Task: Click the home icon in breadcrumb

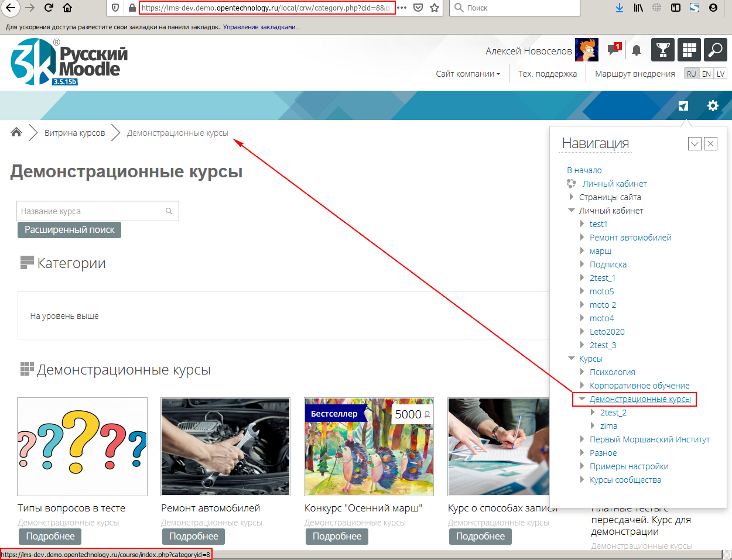Action: (16, 132)
